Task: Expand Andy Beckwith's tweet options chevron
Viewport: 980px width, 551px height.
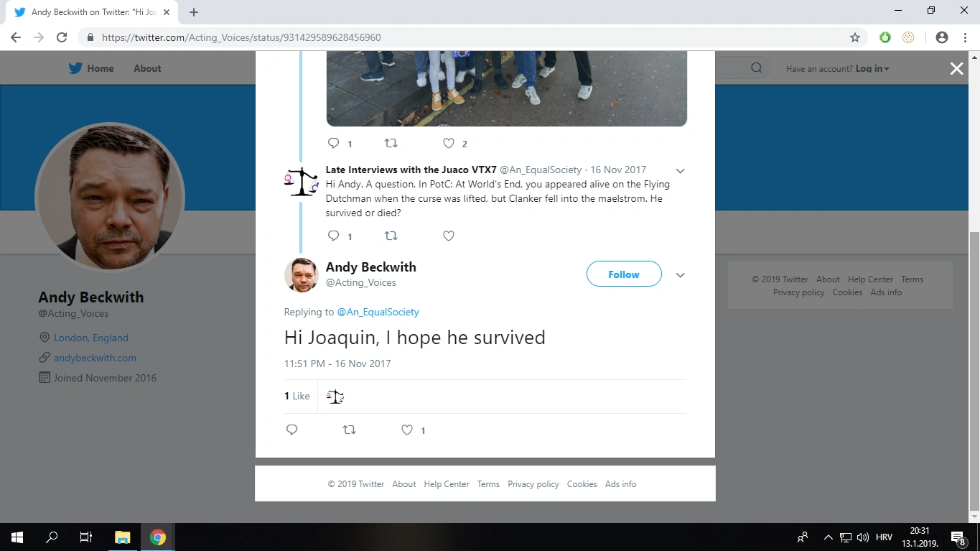Action: pyautogui.click(x=680, y=275)
